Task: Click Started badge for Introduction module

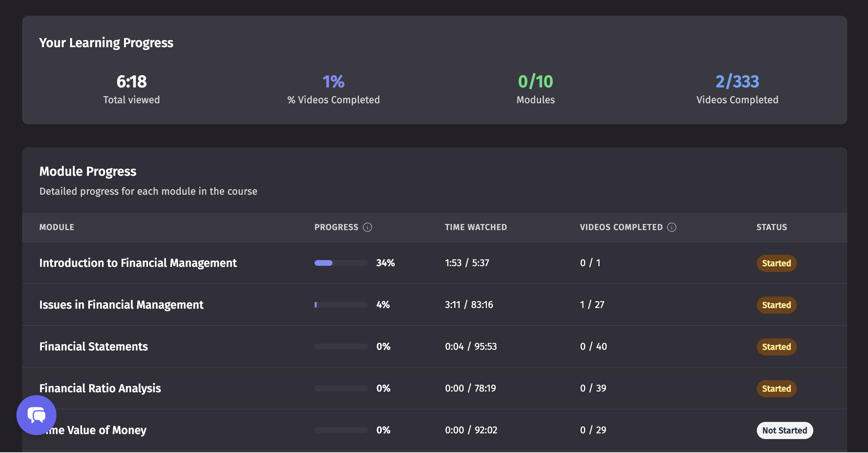Action: click(776, 263)
